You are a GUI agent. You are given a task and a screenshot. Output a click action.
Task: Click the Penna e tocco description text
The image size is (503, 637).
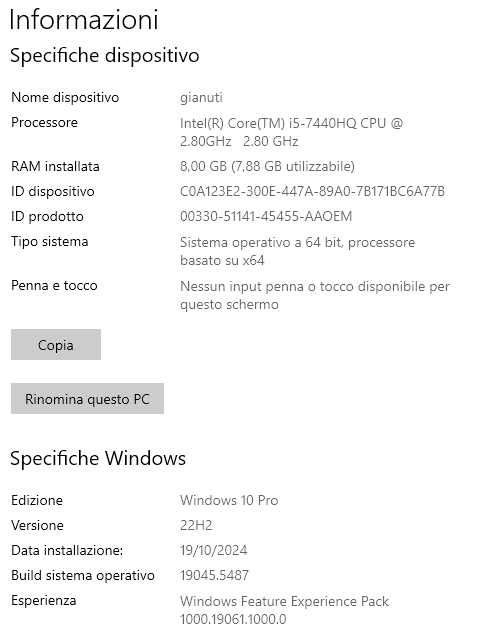pos(315,295)
